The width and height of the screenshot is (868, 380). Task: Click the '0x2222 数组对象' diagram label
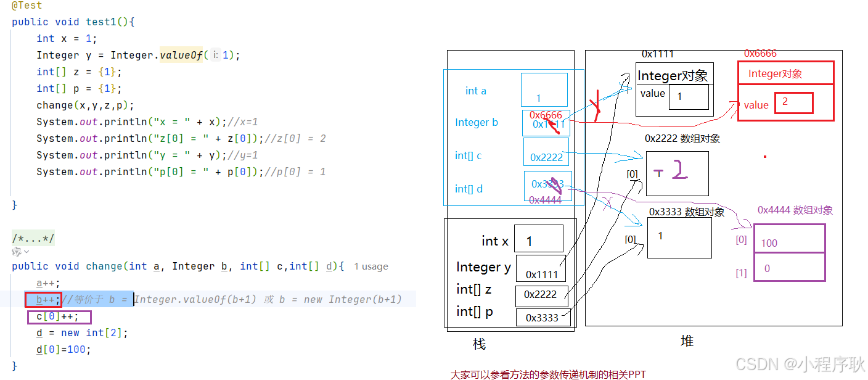[x=682, y=139]
